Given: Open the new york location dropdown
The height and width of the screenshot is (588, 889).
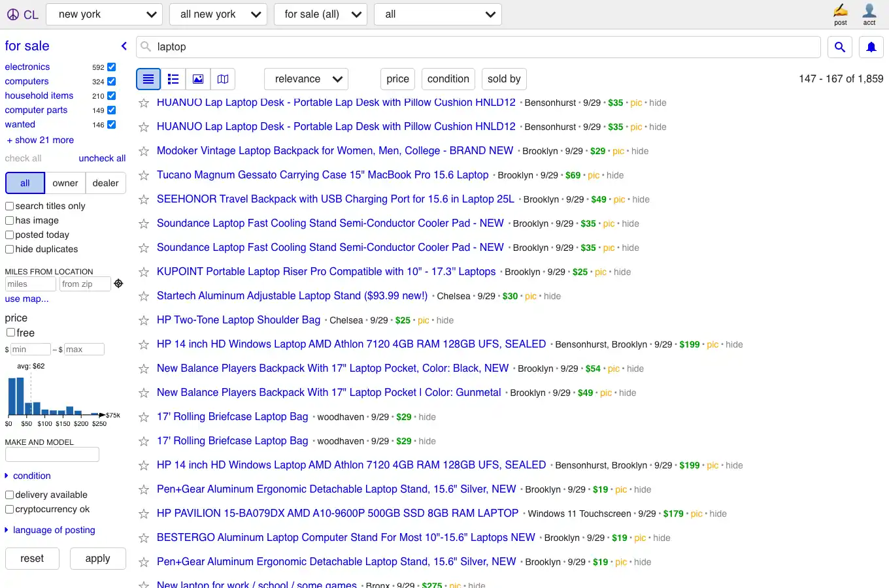Looking at the screenshot, I should click(105, 14).
